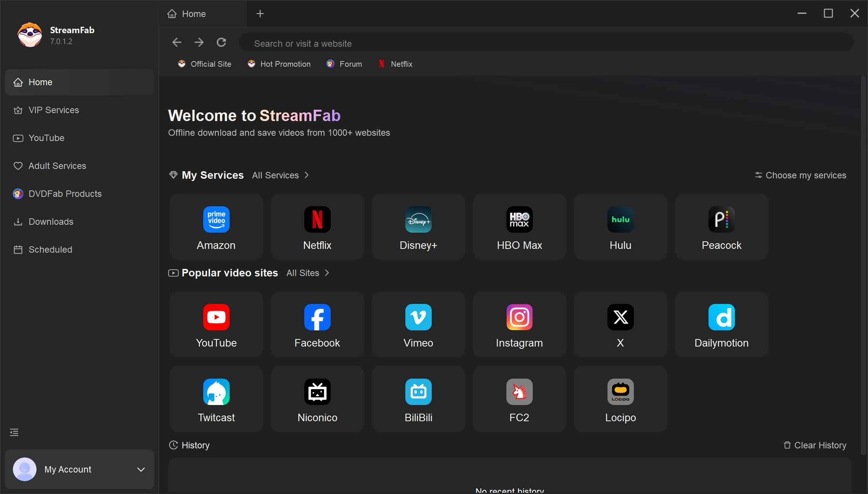Open the Downloads section

coord(51,222)
